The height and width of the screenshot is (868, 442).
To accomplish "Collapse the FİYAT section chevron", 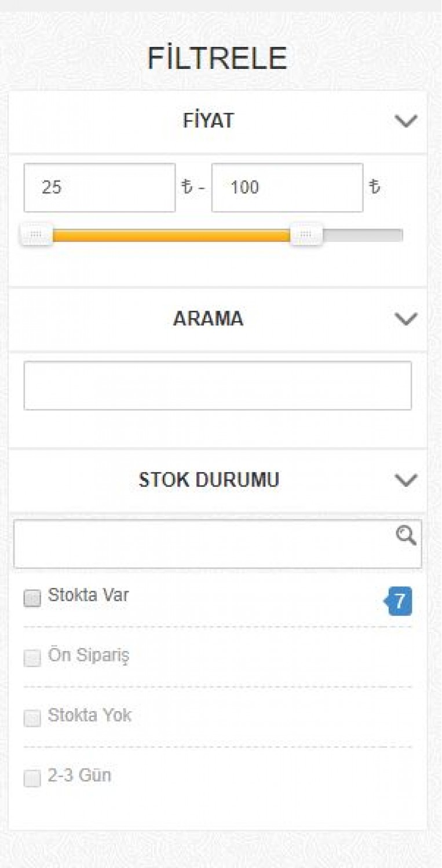I will [406, 121].
